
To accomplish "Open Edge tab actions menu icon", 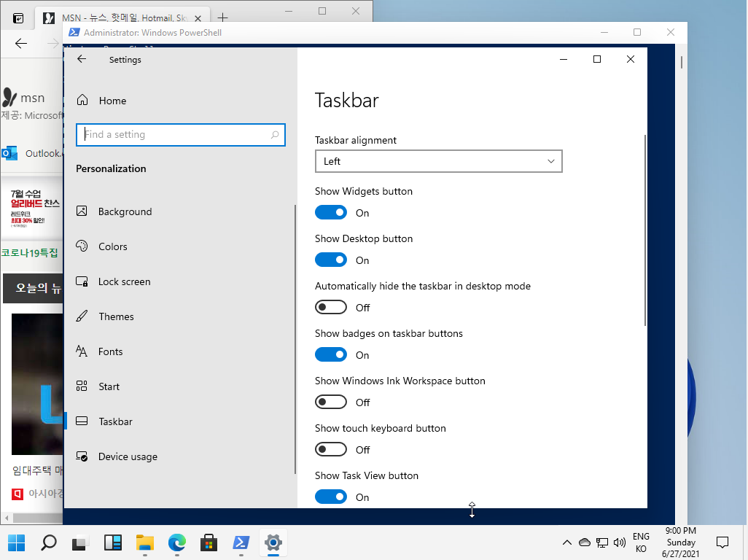I will coord(17,18).
